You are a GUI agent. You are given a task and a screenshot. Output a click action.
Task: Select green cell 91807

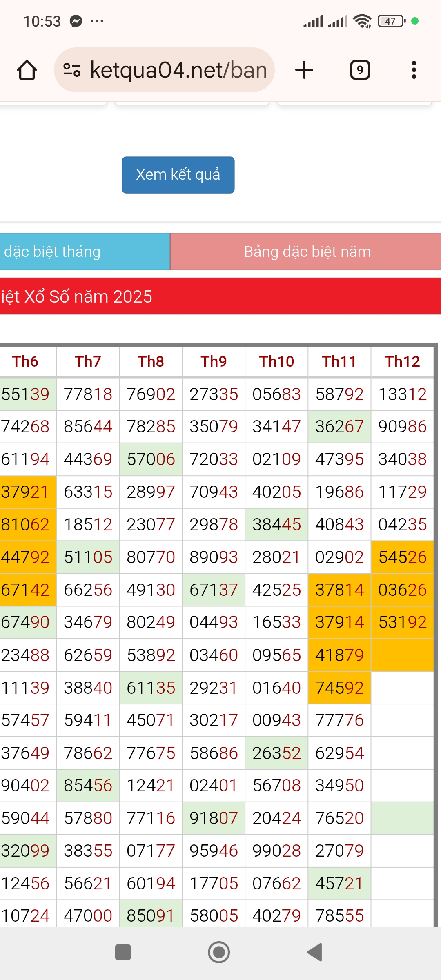(214, 818)
